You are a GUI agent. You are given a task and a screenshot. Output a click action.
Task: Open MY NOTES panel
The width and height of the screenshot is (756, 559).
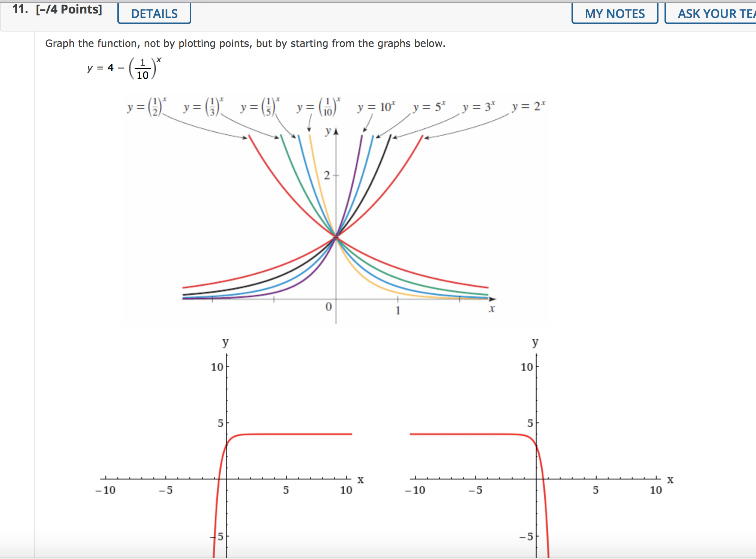tap(615, 13)
